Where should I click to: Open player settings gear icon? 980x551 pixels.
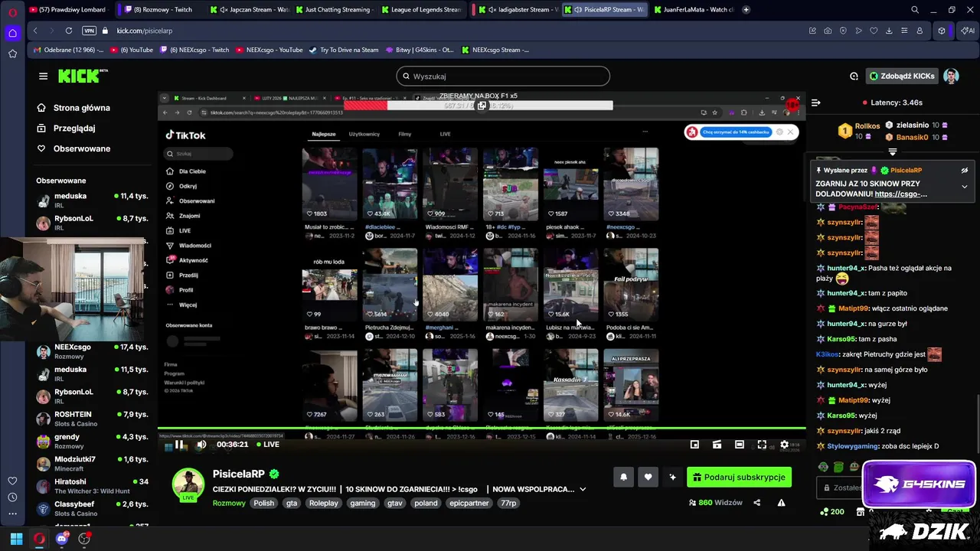click(784, 445)
